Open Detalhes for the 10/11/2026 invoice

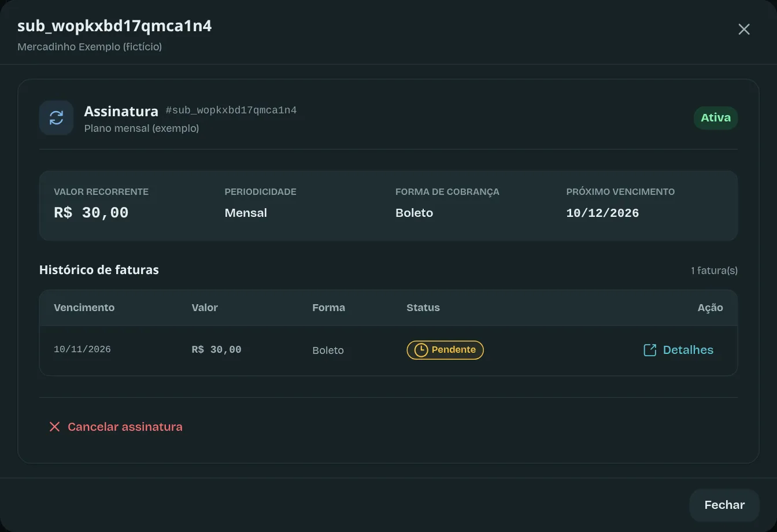click(x=679, y=350)
